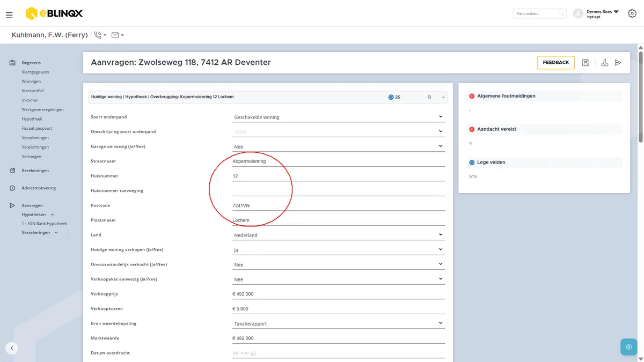Click the red warning icon at Aandacht vereist
The height and width of the screenshot is (362, 644).
pos(472,129)
